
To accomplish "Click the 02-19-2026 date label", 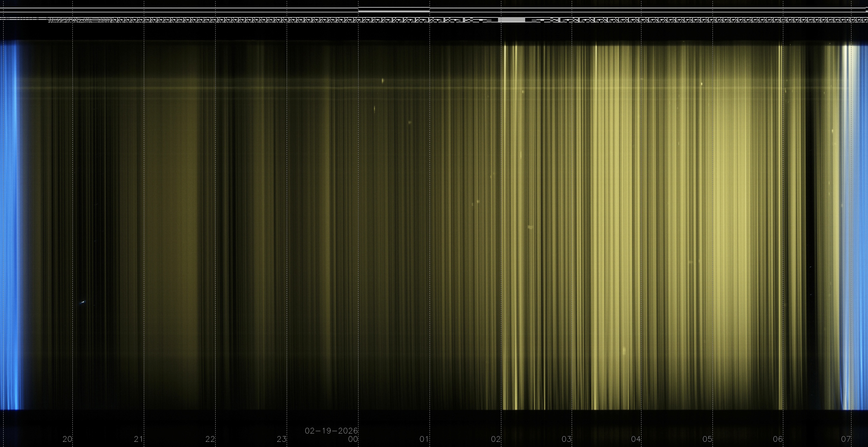I will point(331,431).
